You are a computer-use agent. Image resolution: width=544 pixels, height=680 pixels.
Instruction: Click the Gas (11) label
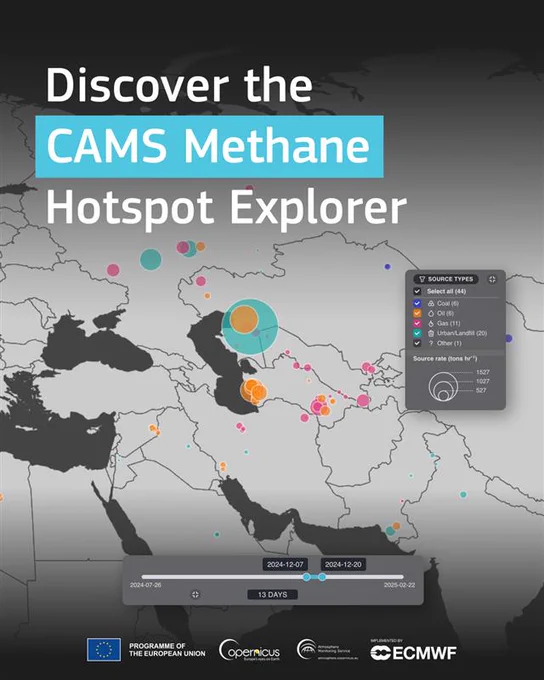pos(449,323)
